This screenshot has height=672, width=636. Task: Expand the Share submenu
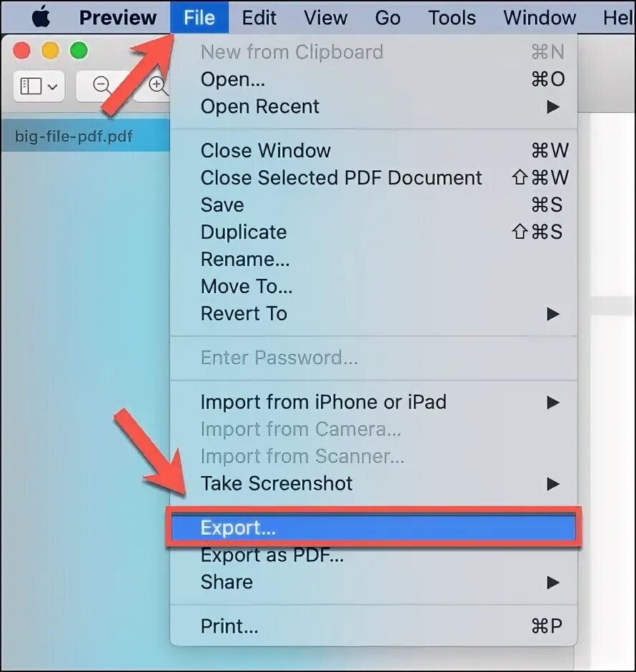coord(374,583)
